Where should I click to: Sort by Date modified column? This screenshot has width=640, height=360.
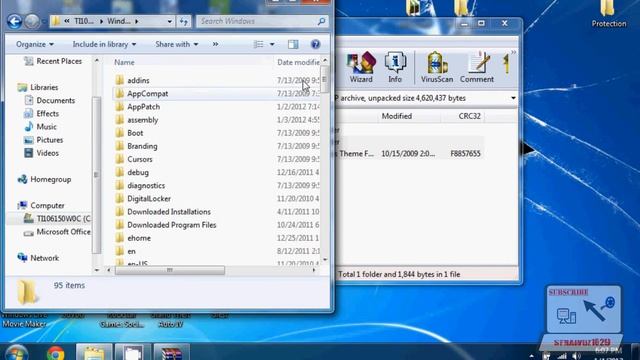coord(298,62)
